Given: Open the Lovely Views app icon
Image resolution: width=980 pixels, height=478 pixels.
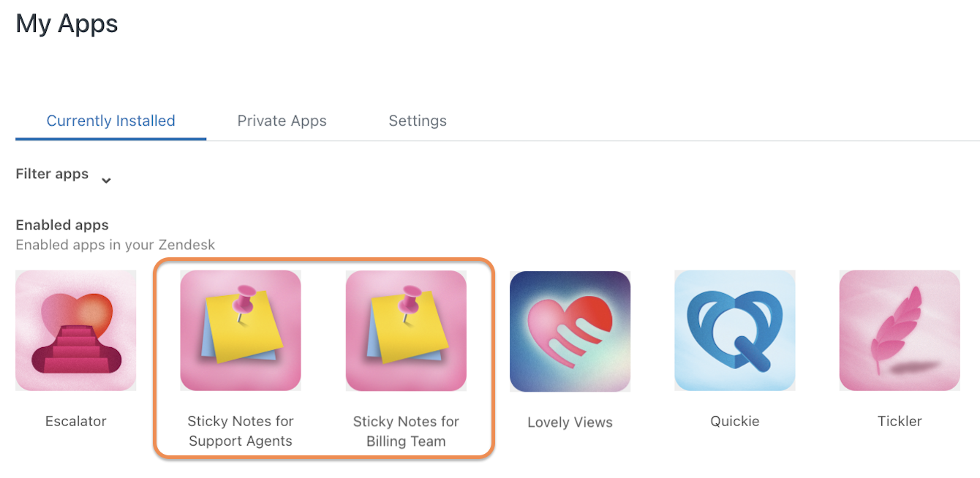Looking at the screenshot, I should coord(570,331).
